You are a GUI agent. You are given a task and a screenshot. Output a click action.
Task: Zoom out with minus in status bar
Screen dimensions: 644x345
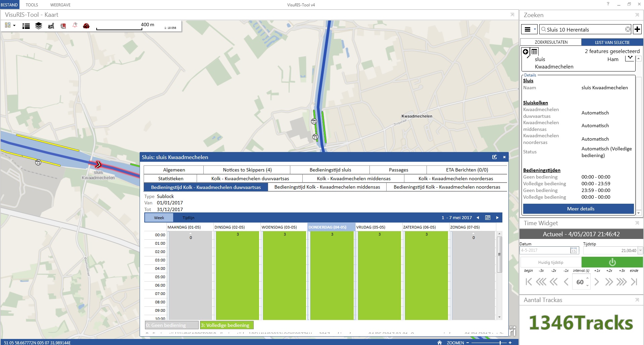point(467,343)
